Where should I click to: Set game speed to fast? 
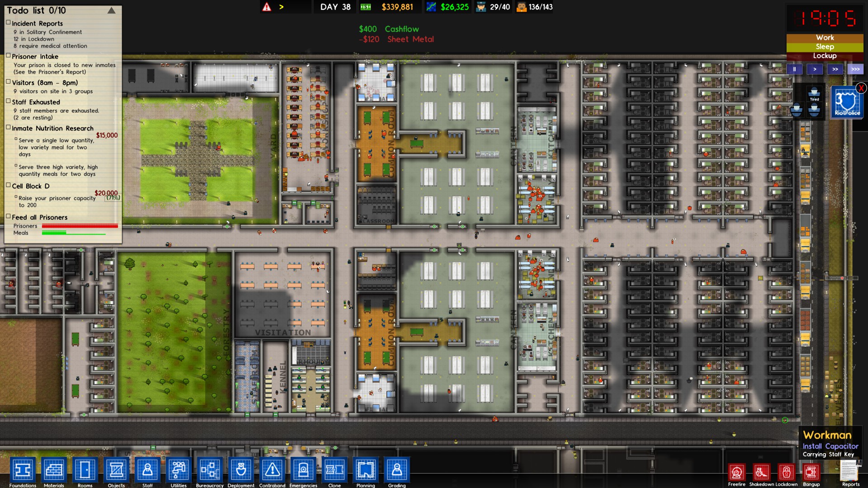[x=835, y=69]
